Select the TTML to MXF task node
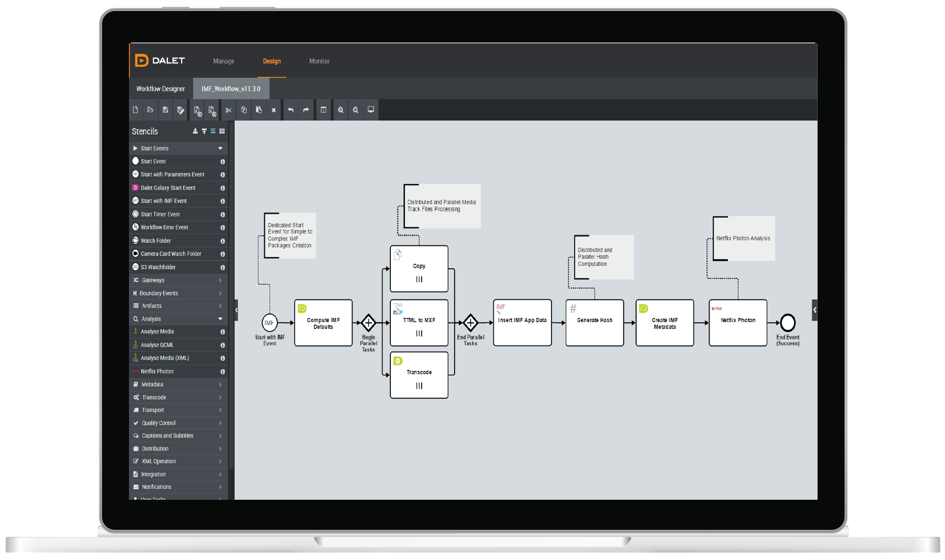 [419, 323]
